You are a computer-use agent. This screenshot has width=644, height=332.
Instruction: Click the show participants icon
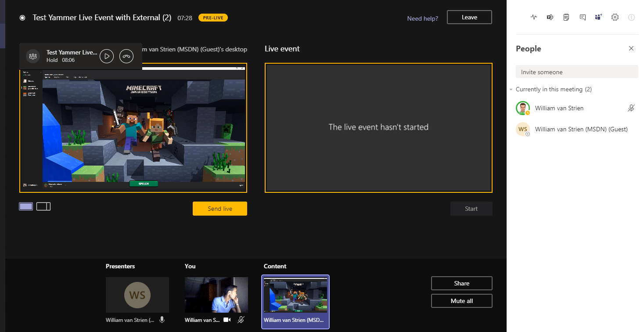(x=598, y=17)
